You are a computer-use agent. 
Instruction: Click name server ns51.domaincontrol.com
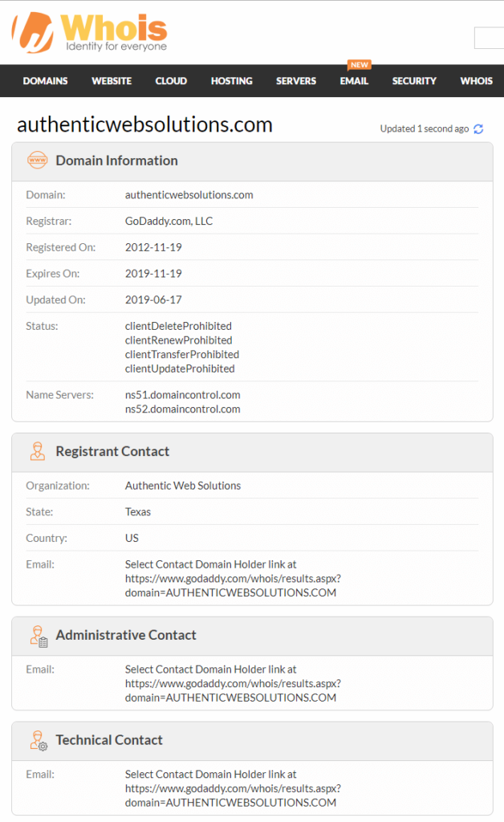(182, 395)
